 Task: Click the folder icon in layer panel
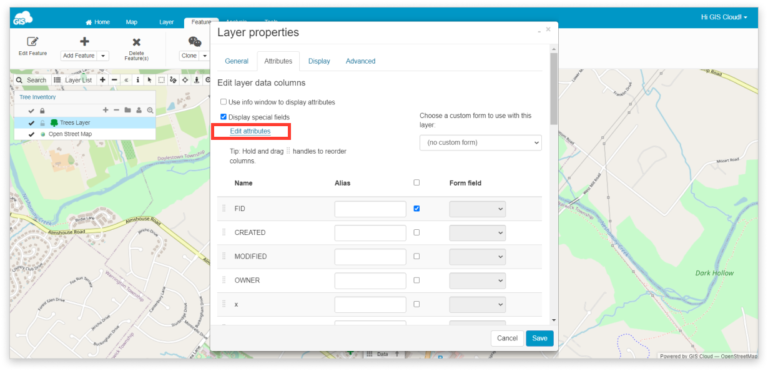[x=127, y=110]
